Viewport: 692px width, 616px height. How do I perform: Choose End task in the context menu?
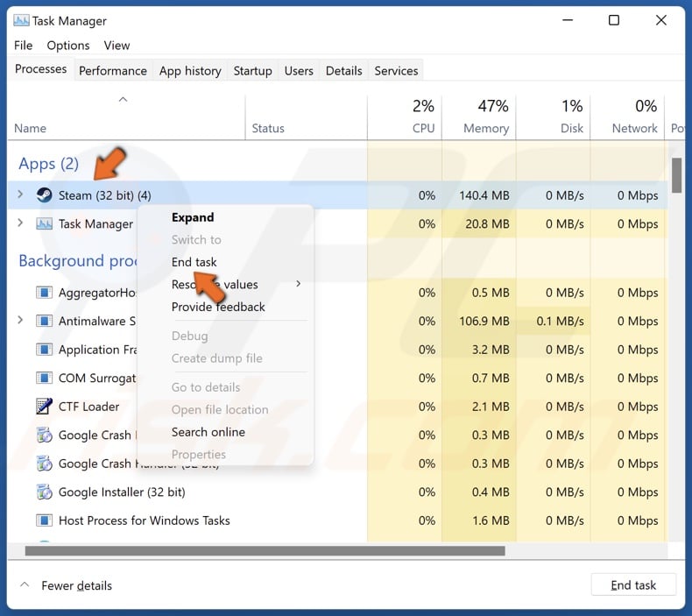(x=194, y=262)
